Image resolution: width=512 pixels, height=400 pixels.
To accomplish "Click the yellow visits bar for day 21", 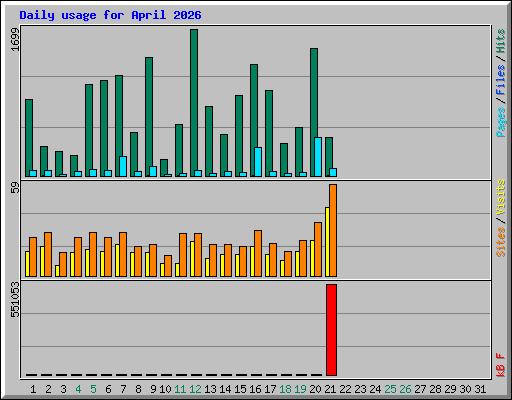I will point(327,242).
